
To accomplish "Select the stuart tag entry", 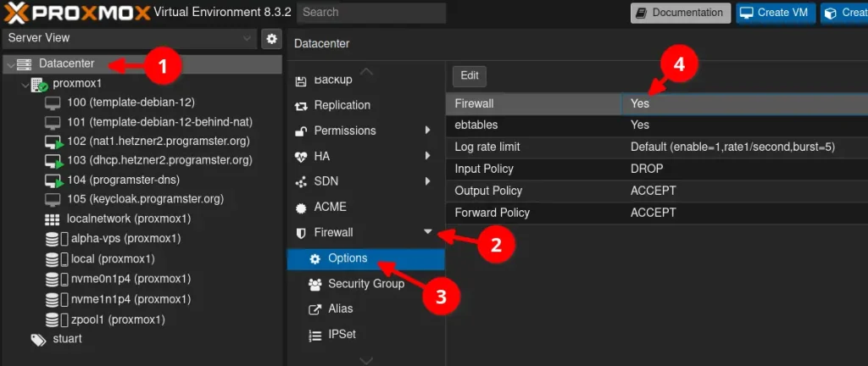I will pyautogui.click(x=67, y=338).
